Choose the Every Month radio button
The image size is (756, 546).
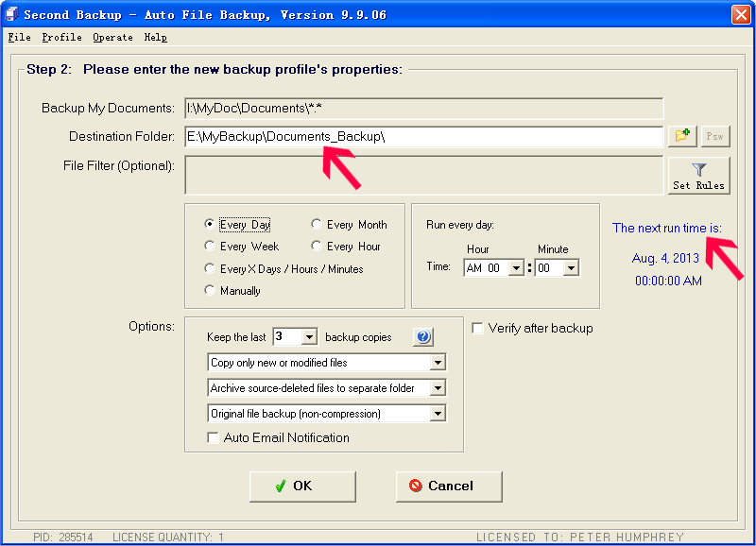[x=317, y=224]
